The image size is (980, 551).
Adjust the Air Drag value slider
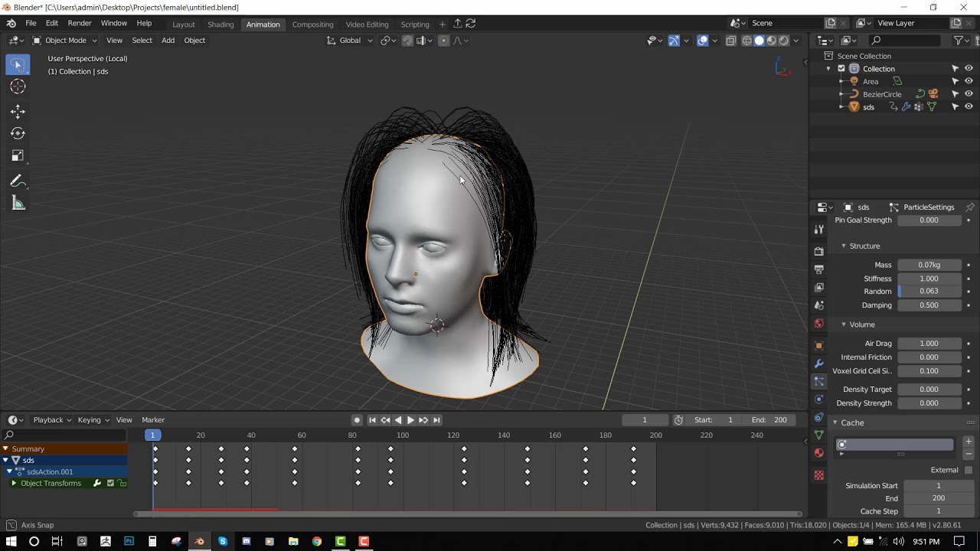(929, 344)
